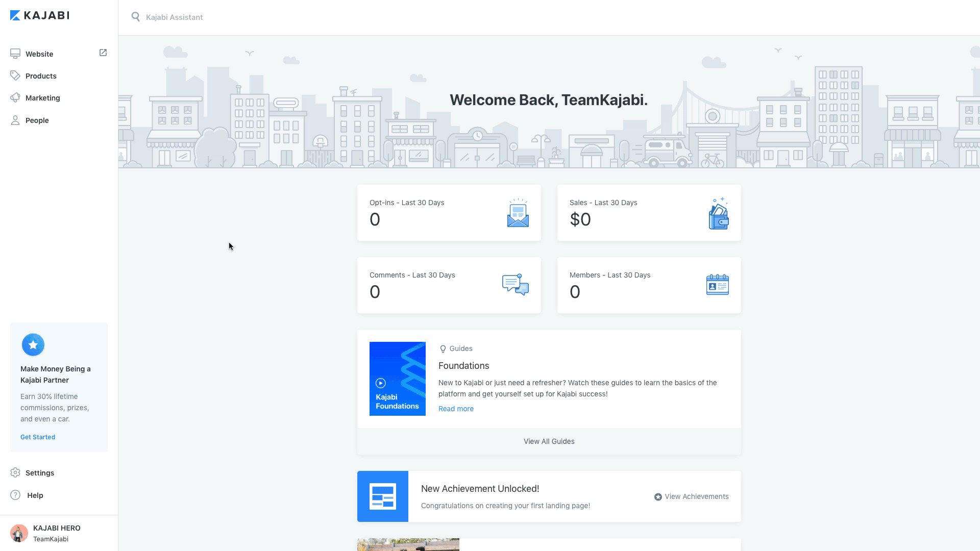This screenshot has width=980, height=551.
Task: Click the Comments speech bubbles icon
Action: click(x=515, y=285)
